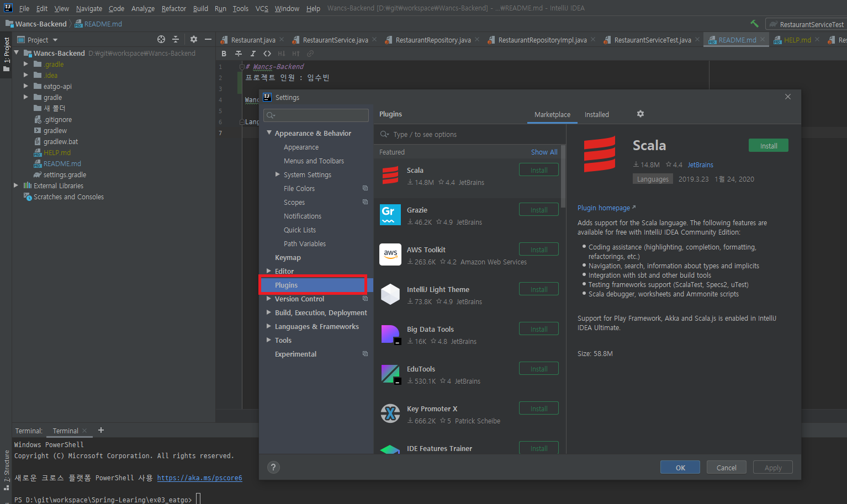Viewport: 847px width, 504px height.
Task: Open RestaurantServiceTest run configuration dropdown
Action: tap(806, 24)
